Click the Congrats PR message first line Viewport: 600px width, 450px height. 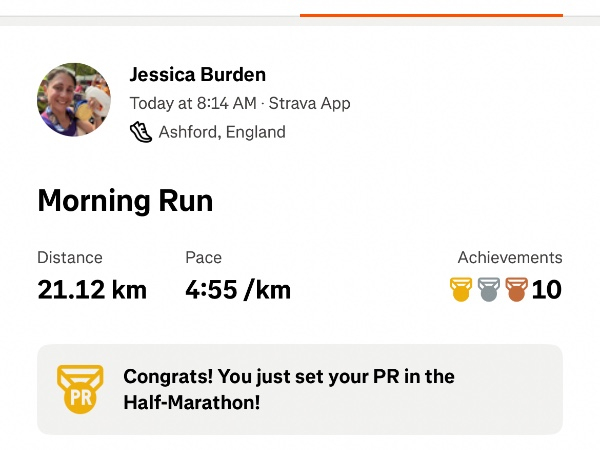289,377
